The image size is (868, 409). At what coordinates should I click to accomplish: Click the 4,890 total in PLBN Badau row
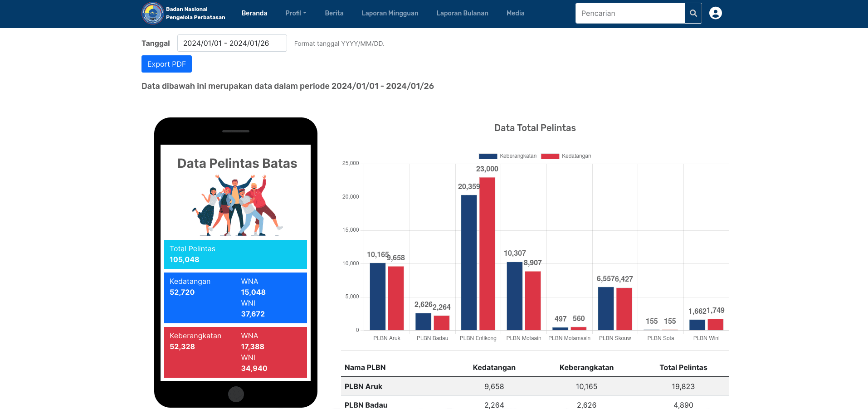click(683, 405)
